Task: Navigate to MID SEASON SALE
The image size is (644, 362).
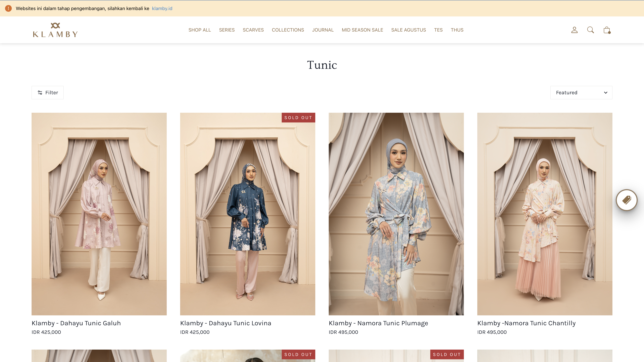Action: point(362,30)
